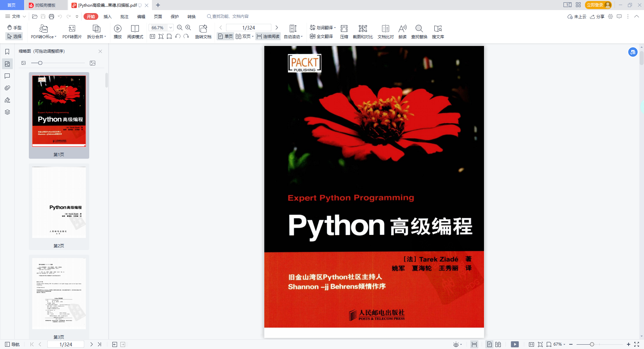This screenshot has height=349, width=644.
Task: Enable 单页 single page view
Action: [x=225, y=37]
